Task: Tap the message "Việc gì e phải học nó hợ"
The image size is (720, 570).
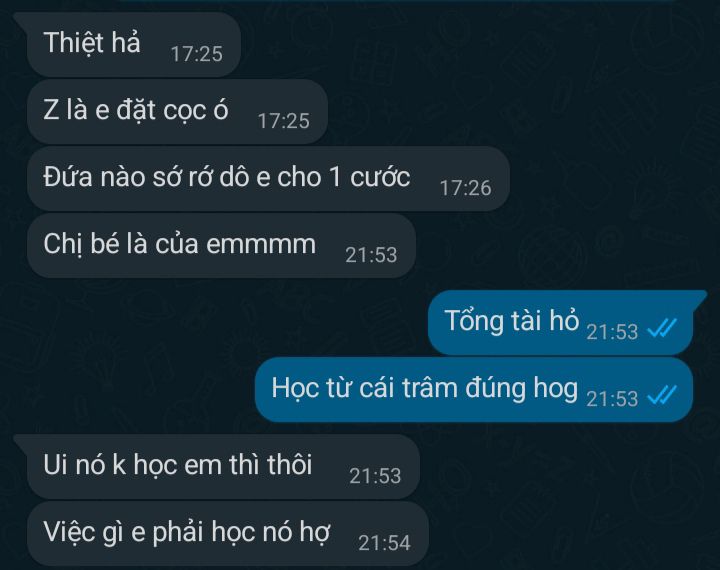Action: point(228,534)
